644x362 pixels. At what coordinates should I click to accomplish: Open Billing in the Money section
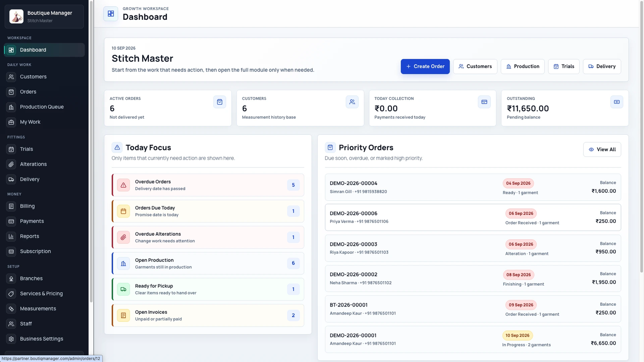tap(44, 206)
